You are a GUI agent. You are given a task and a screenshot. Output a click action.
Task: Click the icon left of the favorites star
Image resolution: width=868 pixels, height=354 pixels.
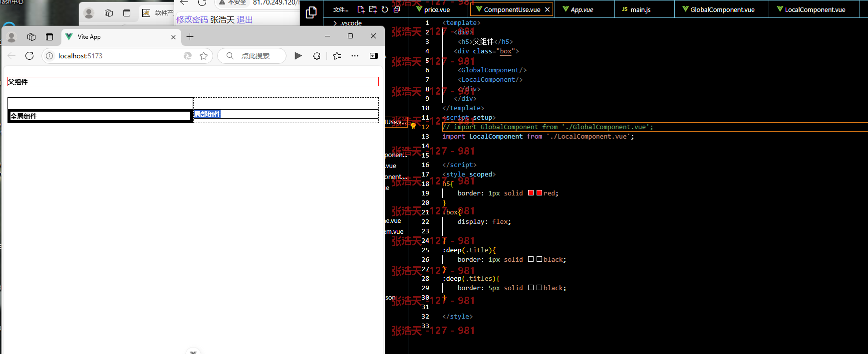188,56
